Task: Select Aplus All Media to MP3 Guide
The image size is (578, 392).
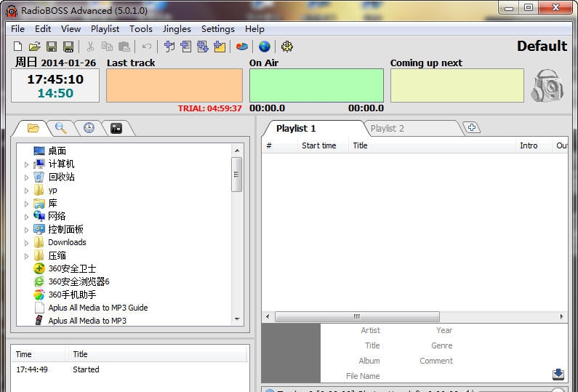Action: pos(97,308)
